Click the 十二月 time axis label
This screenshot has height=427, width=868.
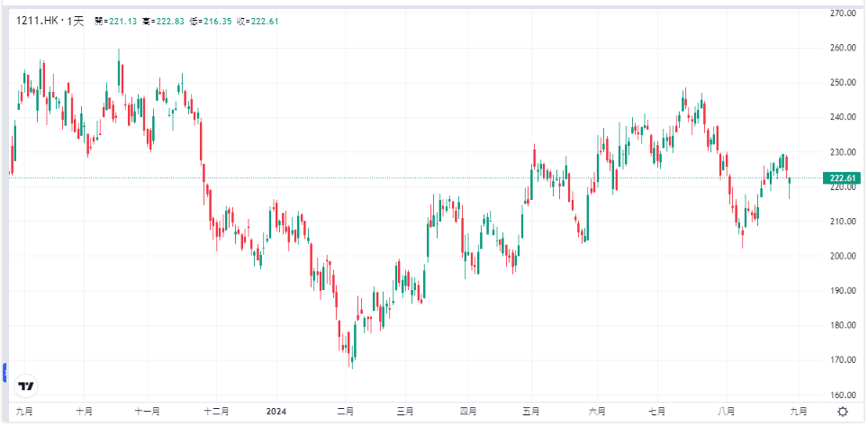click(216, 412)
